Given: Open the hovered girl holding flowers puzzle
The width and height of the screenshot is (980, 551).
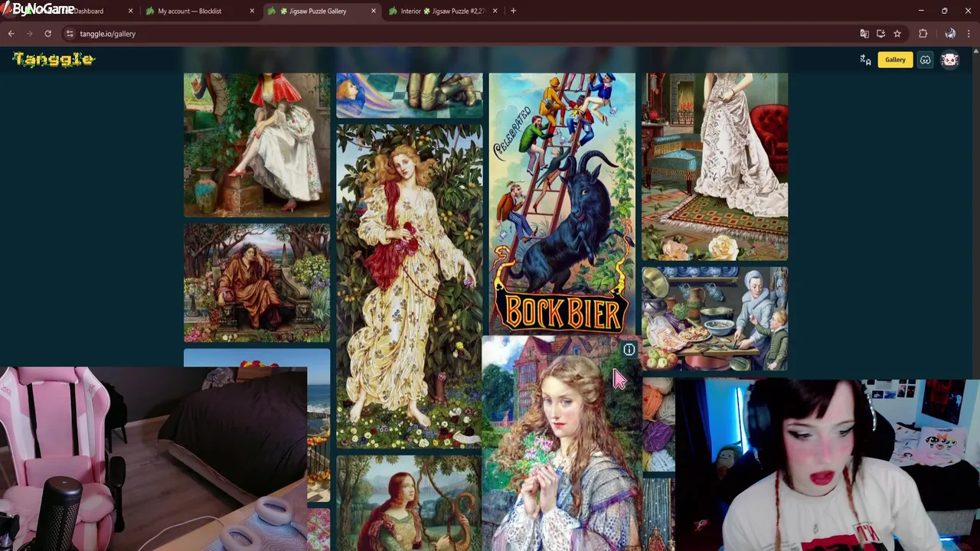Looking at the screenshot, I should 562,444.
